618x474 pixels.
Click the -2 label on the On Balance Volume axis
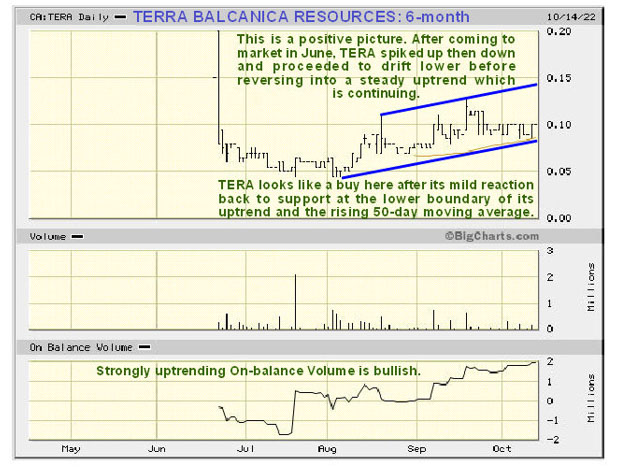553,440
